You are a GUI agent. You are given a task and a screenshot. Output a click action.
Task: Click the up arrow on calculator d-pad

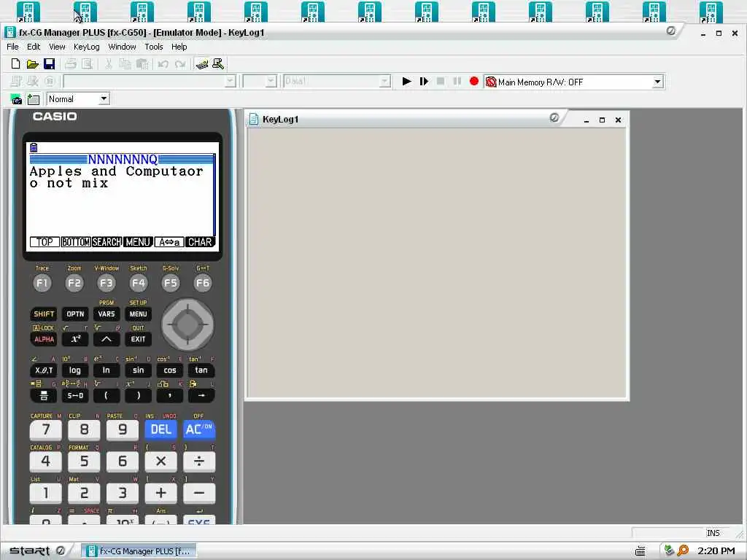pos(187,309)
